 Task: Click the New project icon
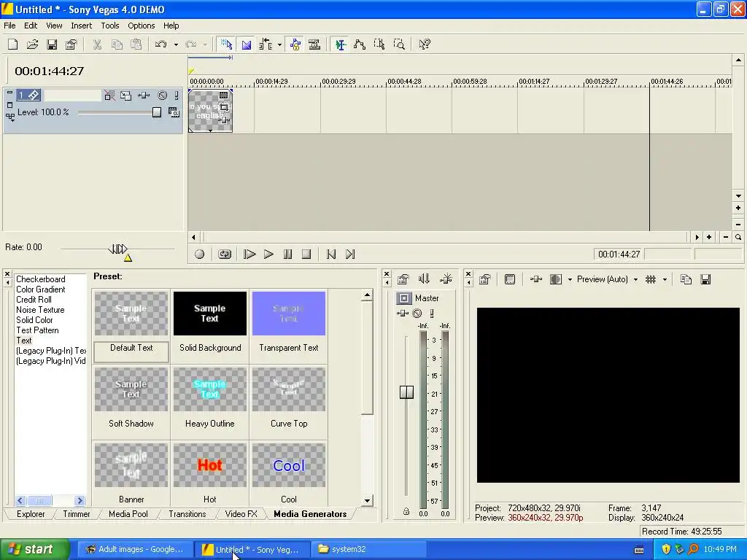pyautogui.click(x=13, y=44)
